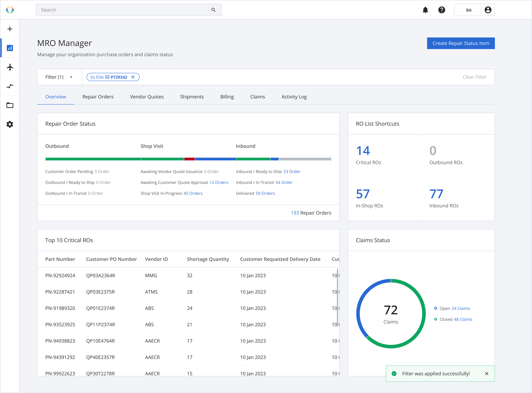Image resolution: width=532 pixels, height=393 pixels.
Task: Open the Claims tab
Action: coord(258,97)
